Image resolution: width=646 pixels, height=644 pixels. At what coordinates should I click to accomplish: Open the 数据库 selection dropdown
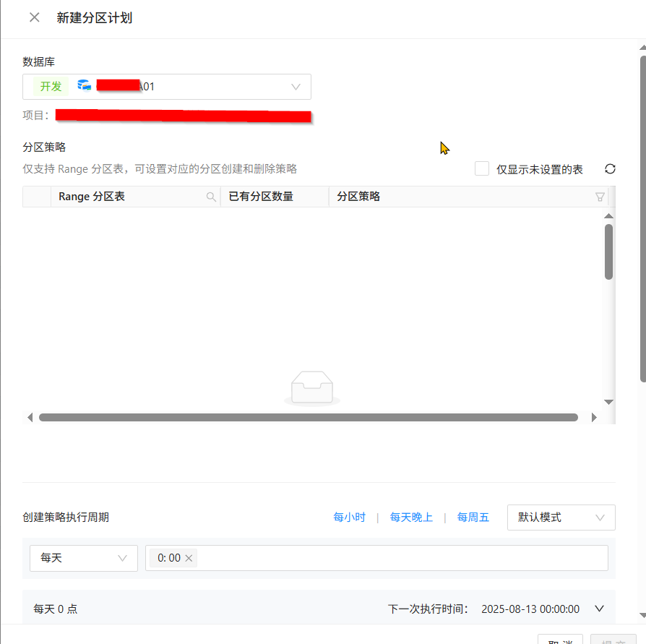coord(167,87)
